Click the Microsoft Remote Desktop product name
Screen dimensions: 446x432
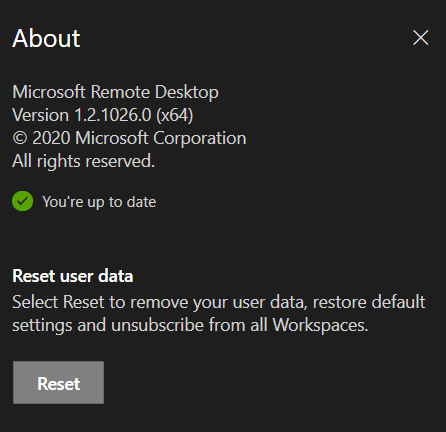[x=115, y=92]
